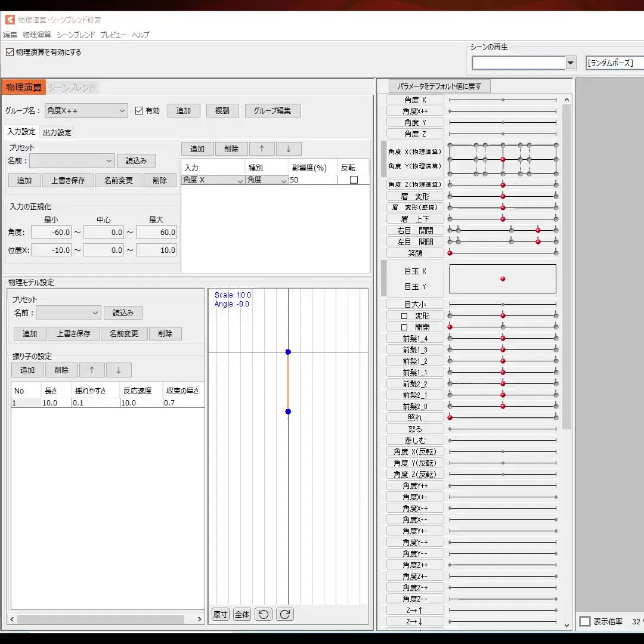Click the rotate counter-clockwise icon under pendulum view

[x=264, y=614]
